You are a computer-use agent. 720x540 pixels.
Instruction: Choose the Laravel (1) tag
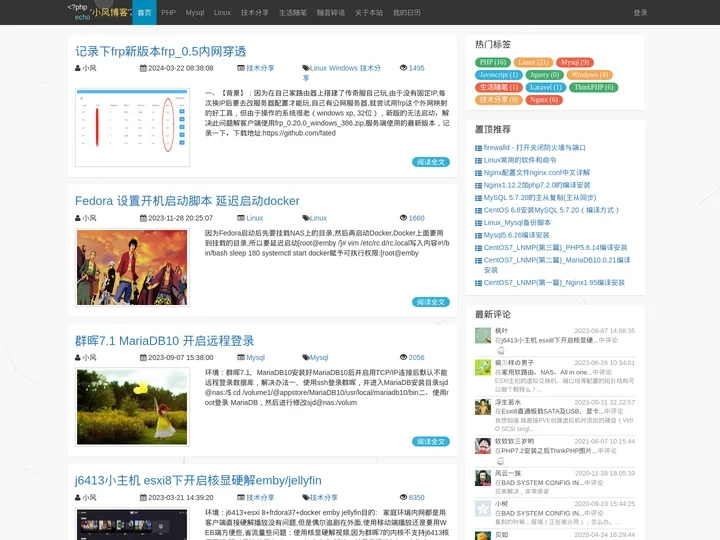tap(546, 87)
